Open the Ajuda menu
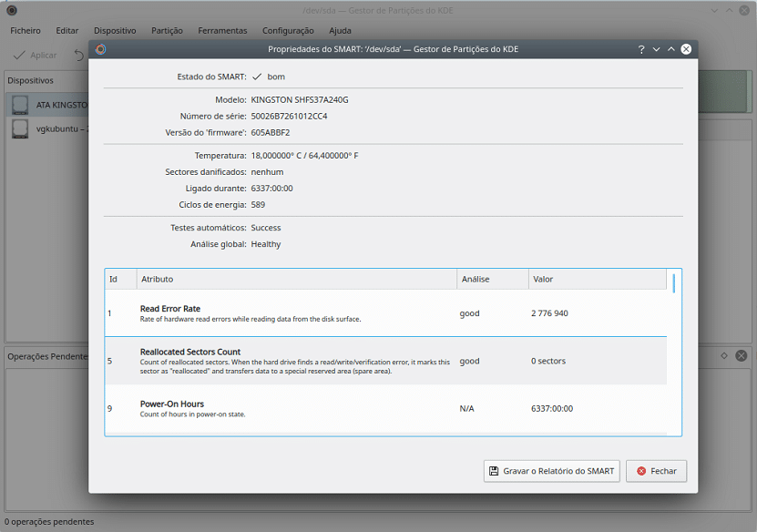The image size is (757, 532). (340, 30)
